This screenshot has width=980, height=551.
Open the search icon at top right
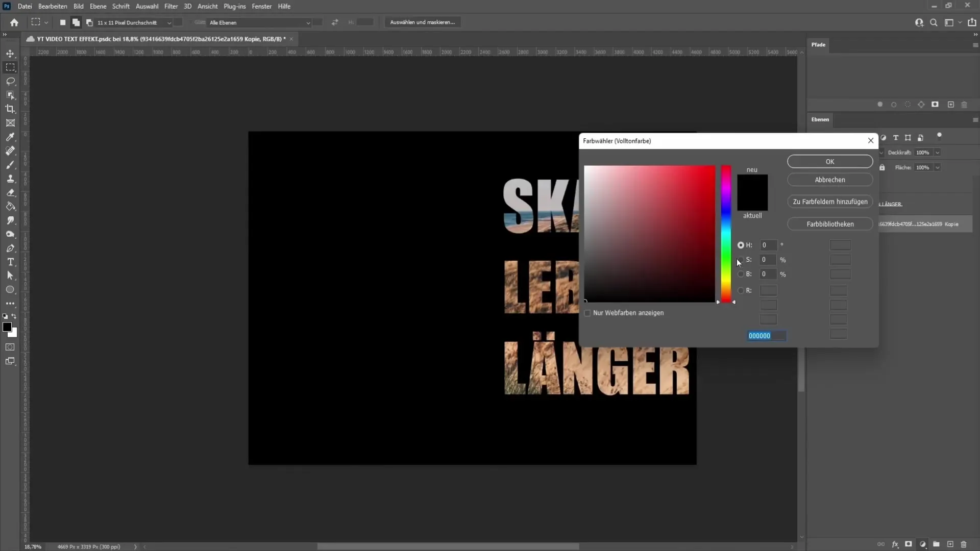tap(934, 22)
